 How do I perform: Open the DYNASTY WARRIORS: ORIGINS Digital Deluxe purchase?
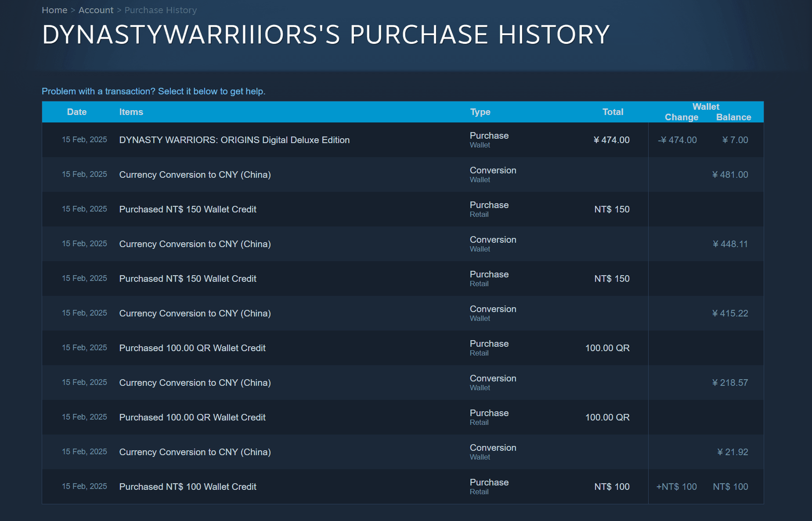(403, 140)
